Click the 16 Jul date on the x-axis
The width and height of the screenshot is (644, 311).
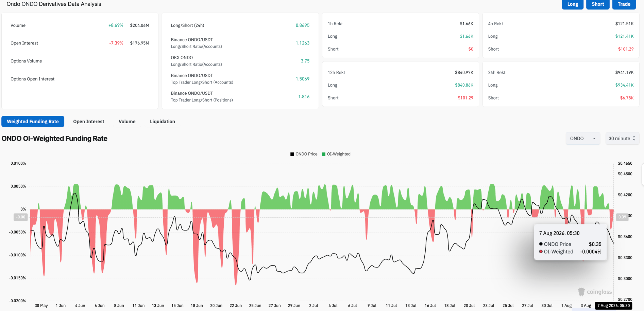(430, 306)
